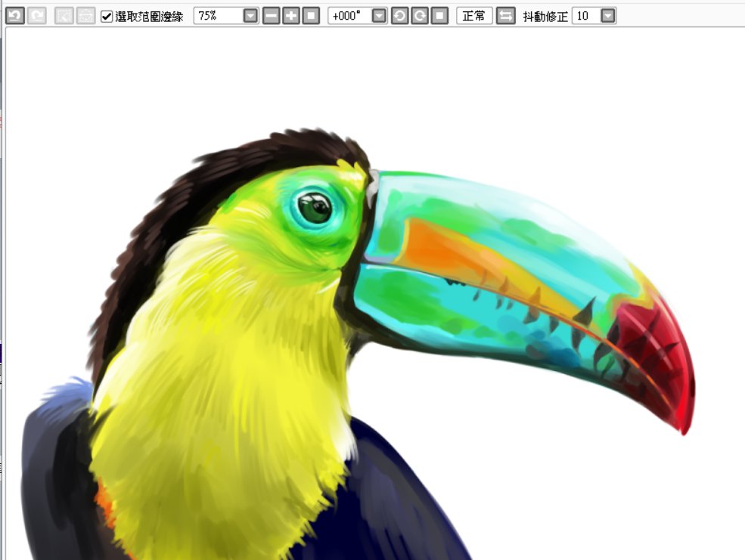
Task: Click the 正常 button
Action: click(x=474, y=16)
